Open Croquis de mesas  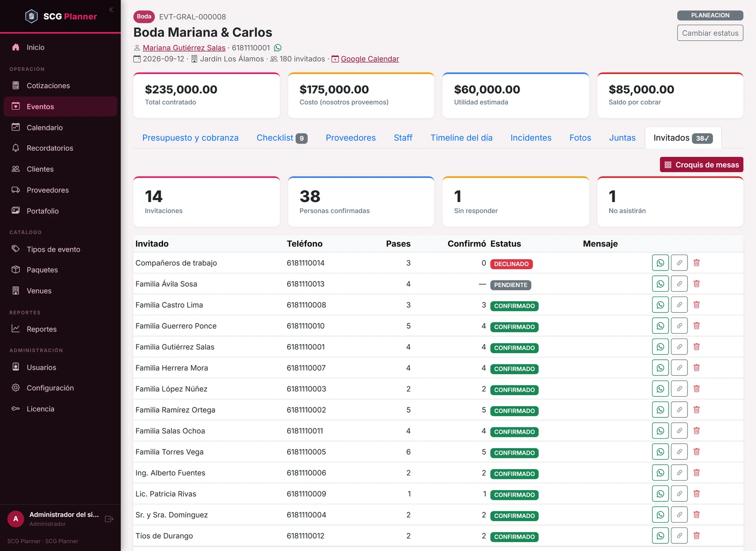(x=701, y=165)
